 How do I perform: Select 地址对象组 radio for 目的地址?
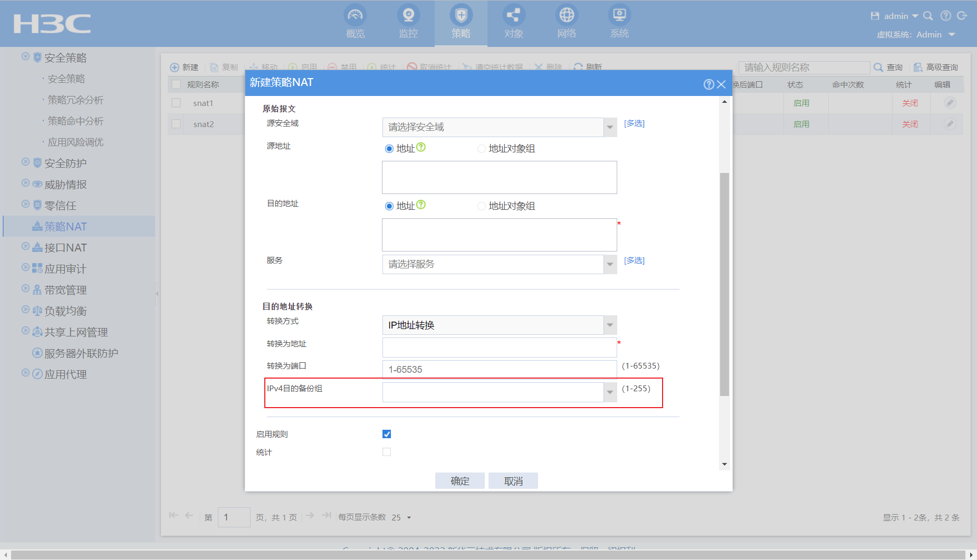(x=481, y=206)
